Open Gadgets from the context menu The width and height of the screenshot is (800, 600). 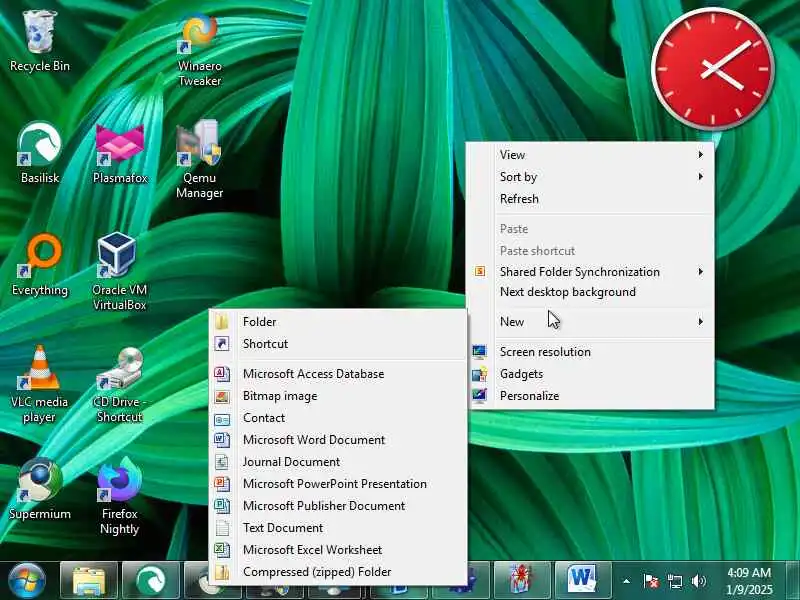click(x=591, y=373)
